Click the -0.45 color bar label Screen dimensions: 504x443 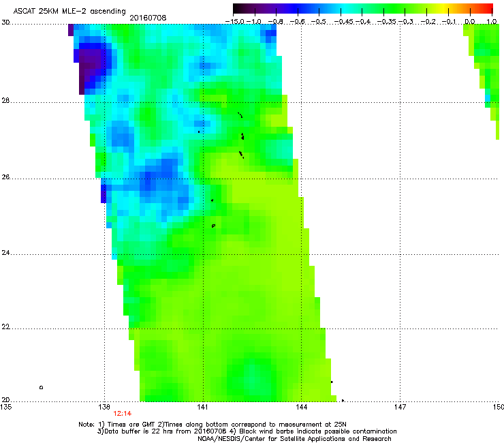344,22
